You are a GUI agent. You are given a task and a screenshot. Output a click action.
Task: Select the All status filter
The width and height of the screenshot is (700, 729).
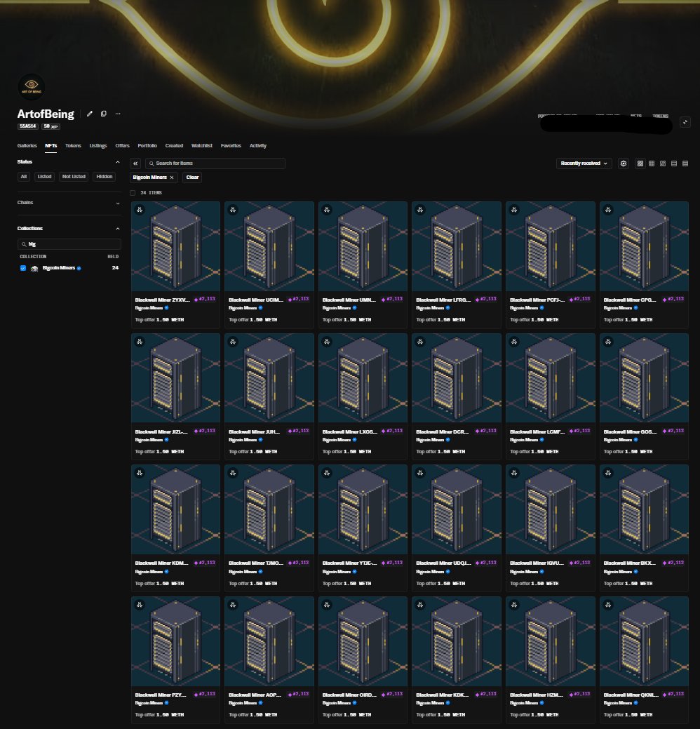24,177
